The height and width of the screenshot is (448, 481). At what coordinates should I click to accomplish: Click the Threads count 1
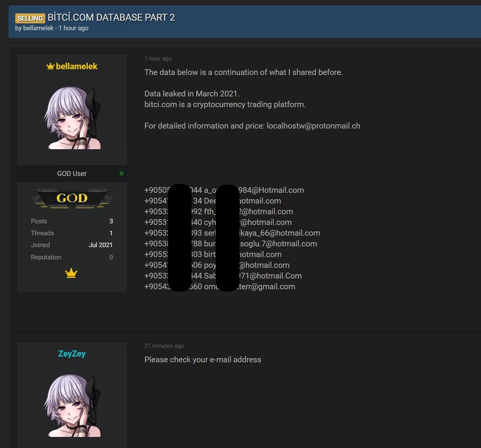111,233
